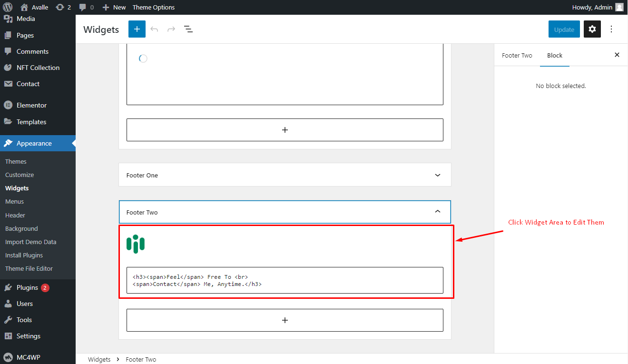Switch to the Block tab
628x364 pixels.
point(555,55)
